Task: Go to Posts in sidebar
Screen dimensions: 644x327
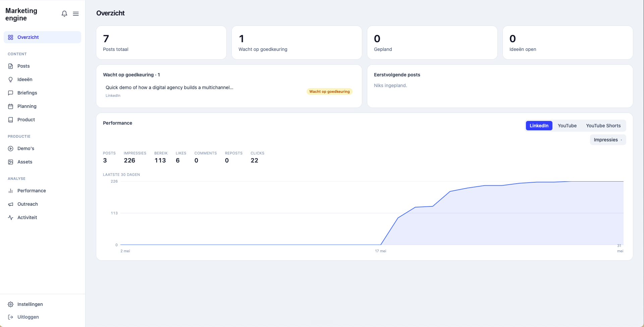Action: click(x=42, y=66)
